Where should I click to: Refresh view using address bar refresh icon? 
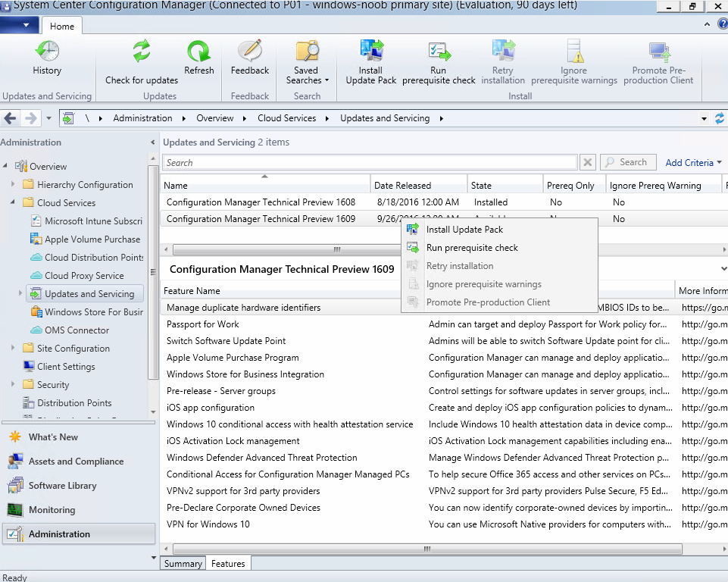[x=719, y=118]
